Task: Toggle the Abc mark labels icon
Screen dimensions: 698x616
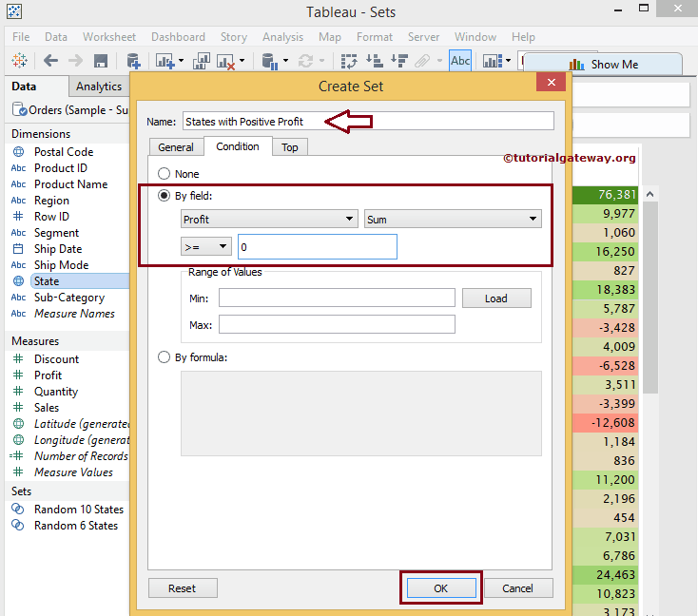Action: [460, 61]
